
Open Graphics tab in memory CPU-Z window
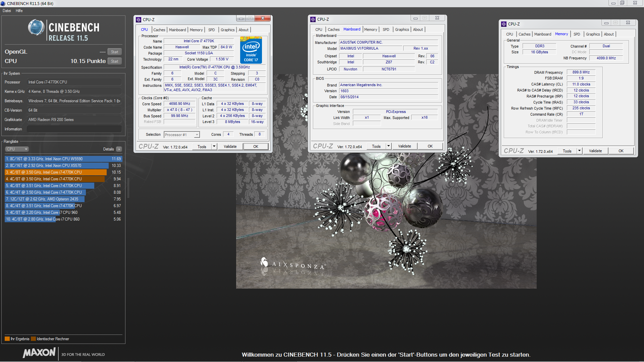pos(593,34)
